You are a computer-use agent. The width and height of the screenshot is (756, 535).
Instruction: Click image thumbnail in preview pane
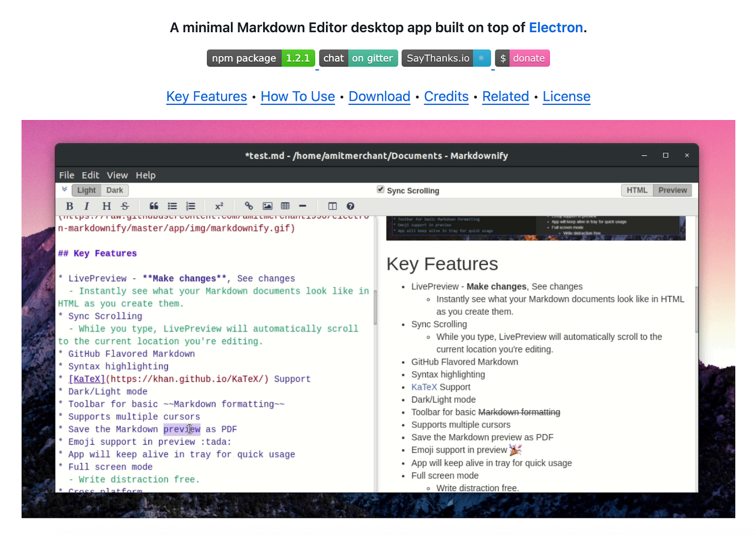(x=536, y=228)
